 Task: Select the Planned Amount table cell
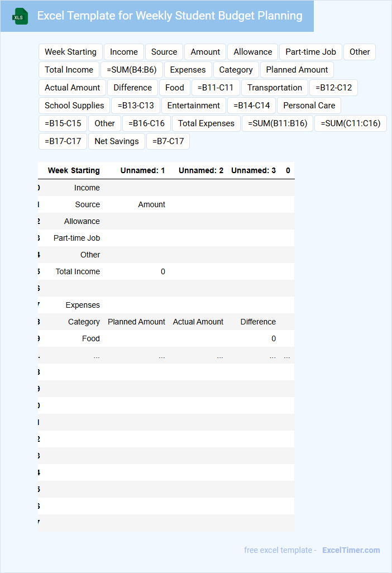coord(136,322)
